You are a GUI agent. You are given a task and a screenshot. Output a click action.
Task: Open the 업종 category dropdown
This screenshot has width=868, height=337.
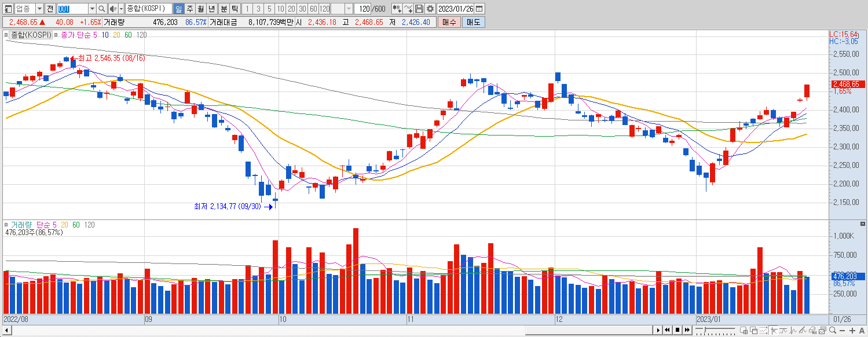tap(39, 9)
